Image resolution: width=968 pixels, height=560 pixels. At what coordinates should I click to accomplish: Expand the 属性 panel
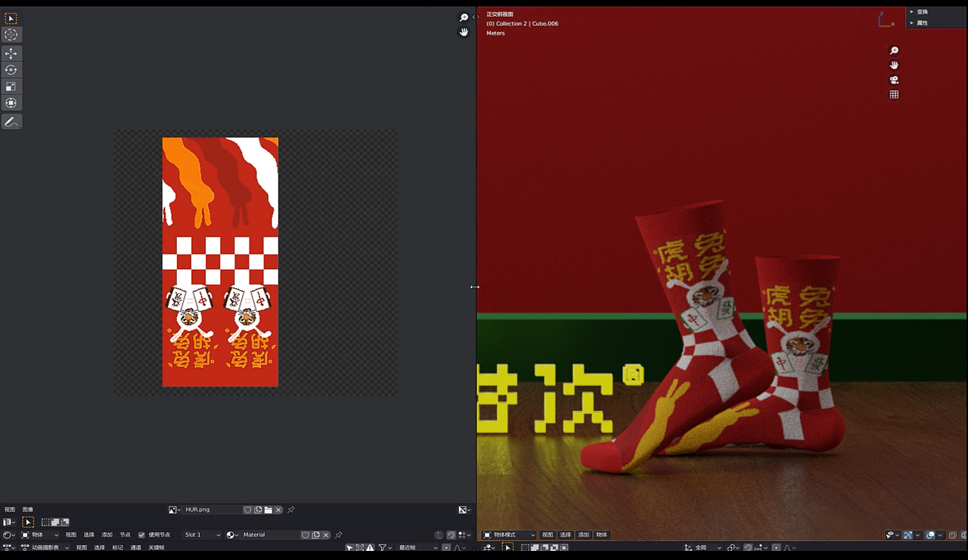922,23
